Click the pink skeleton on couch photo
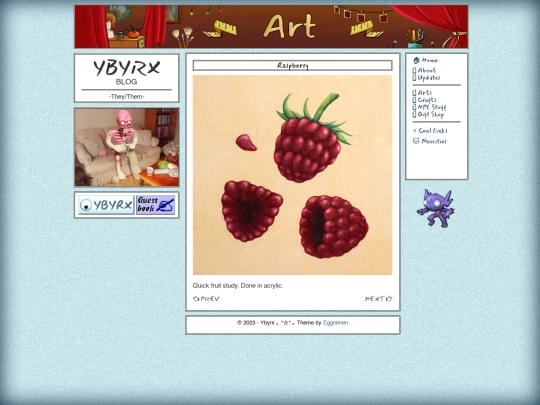This screenshot has height=405, width=540. [x=127, y=147]
